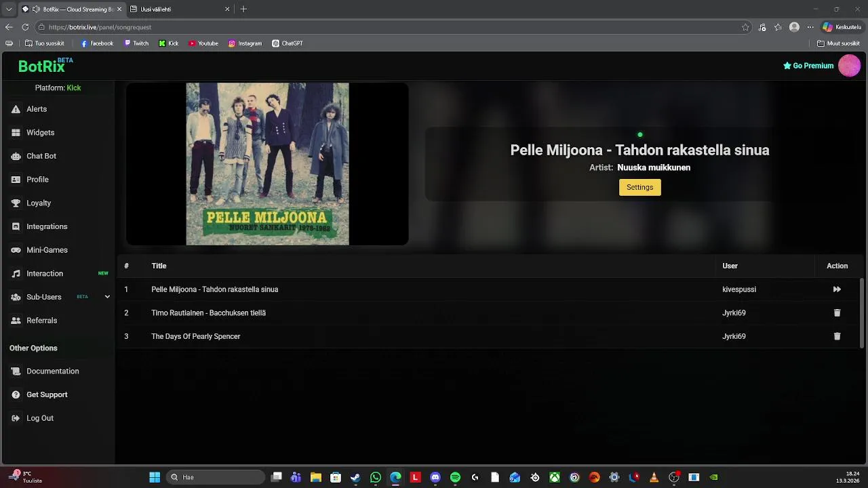Screen dimensions: 868x488
Task: Go back in browser history
Action: (9, 27)
